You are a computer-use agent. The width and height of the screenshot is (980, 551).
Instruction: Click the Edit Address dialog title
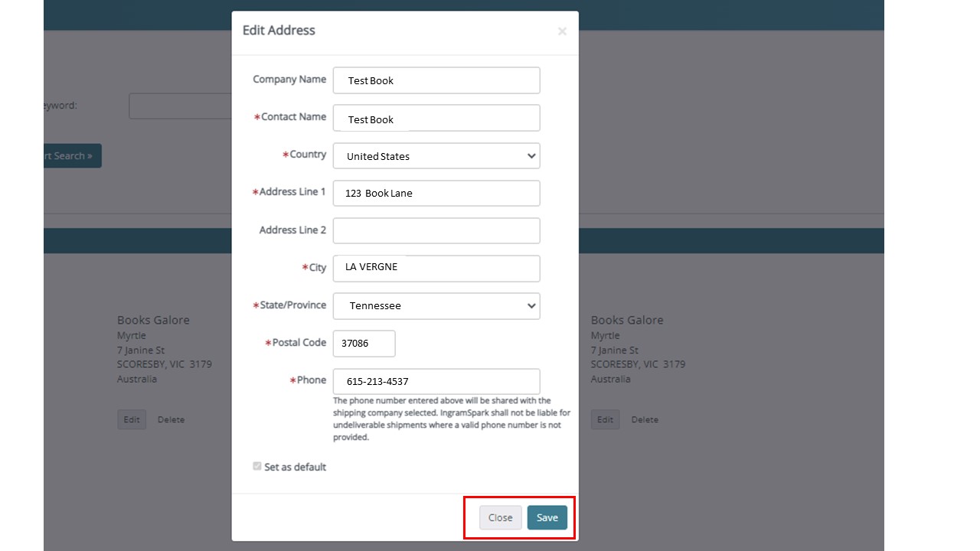pos(279,30)
